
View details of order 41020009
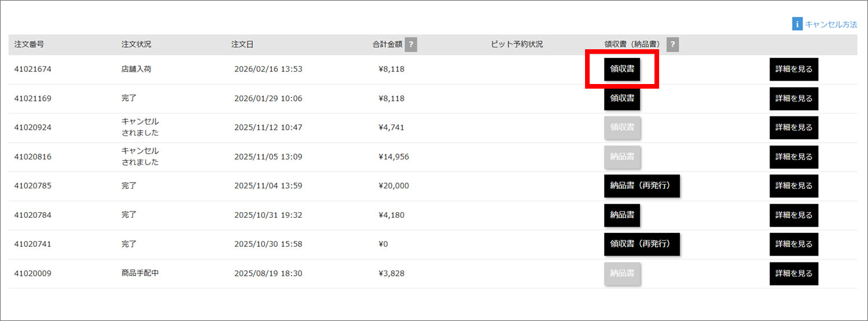point(793,273)
